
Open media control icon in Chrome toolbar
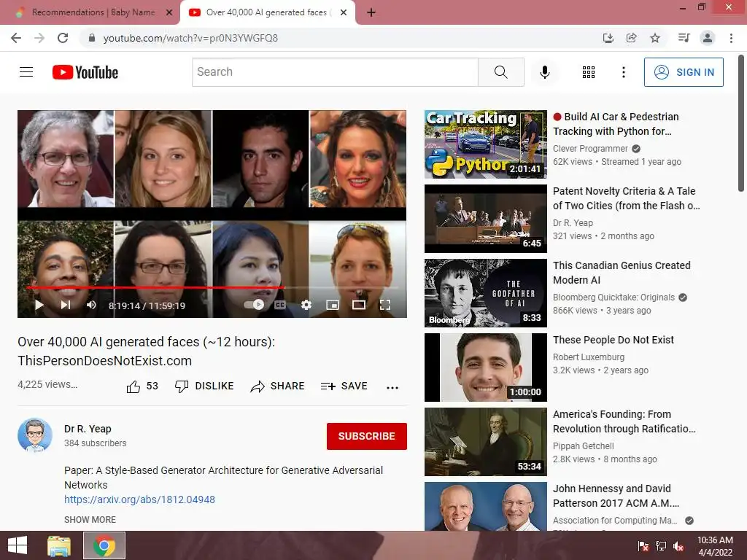click(684, 38)
